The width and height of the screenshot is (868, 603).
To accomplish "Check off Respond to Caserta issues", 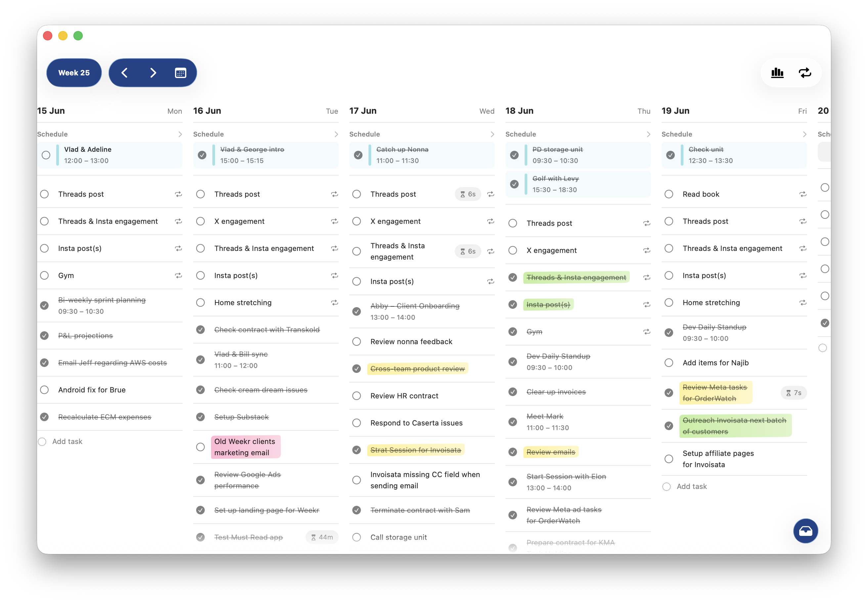I will click(x=357, y=423).
